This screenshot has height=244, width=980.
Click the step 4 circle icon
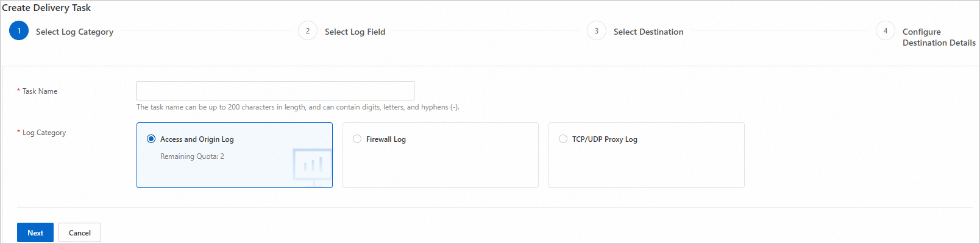point(886,30)
